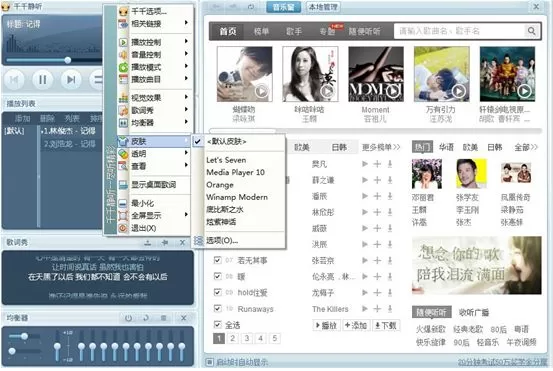Image resolution: width=553 pixels, height=371 pixels.
Task: Expand the 相关链接 submenu
Action: pyautogui.click(x=156, y=24)
